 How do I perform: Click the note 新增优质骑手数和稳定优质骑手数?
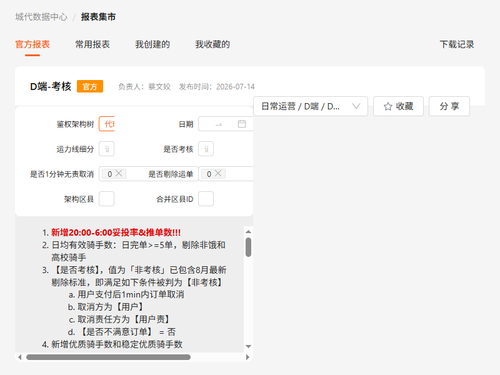(117, 344)
